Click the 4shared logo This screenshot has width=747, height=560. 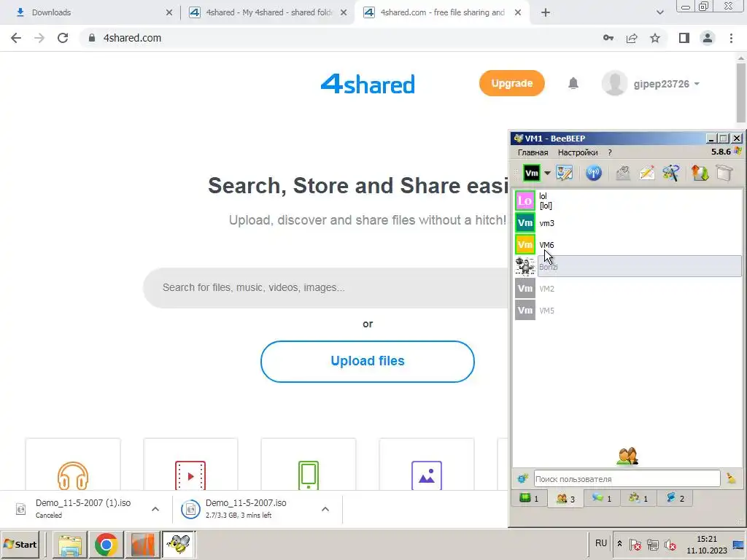pos(368,84)
